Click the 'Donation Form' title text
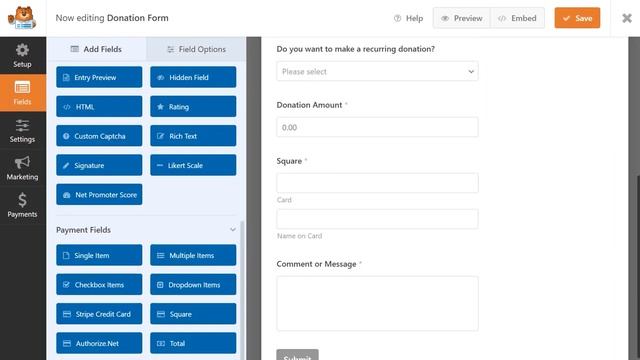 point(138,18)
